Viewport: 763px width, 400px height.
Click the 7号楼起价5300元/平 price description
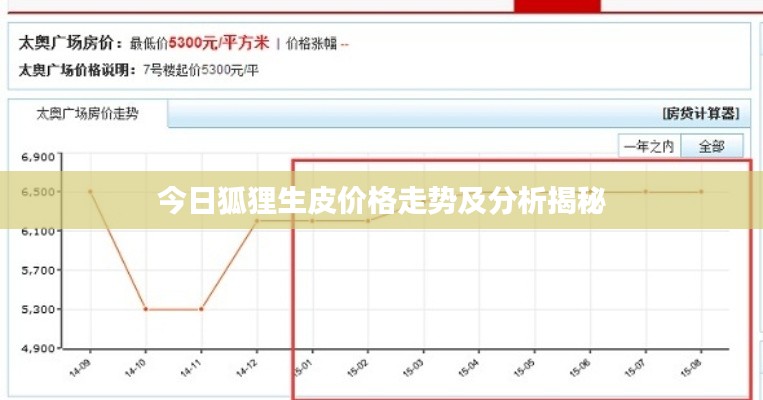(x=201, y=70)
